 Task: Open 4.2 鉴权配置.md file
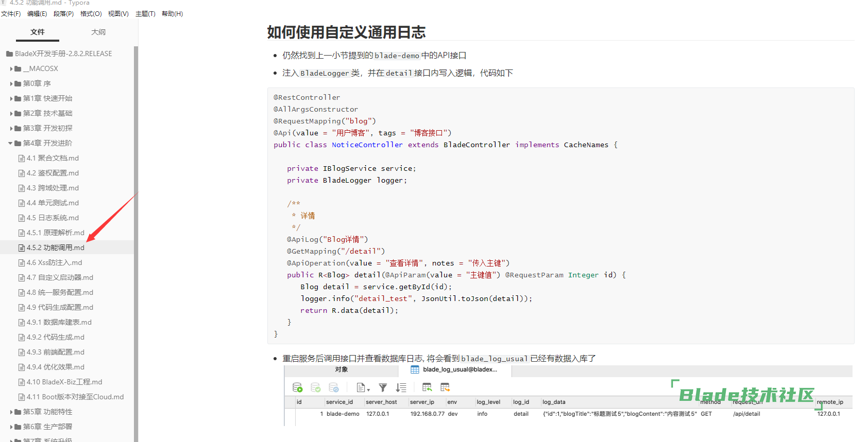tap(53, 173)
